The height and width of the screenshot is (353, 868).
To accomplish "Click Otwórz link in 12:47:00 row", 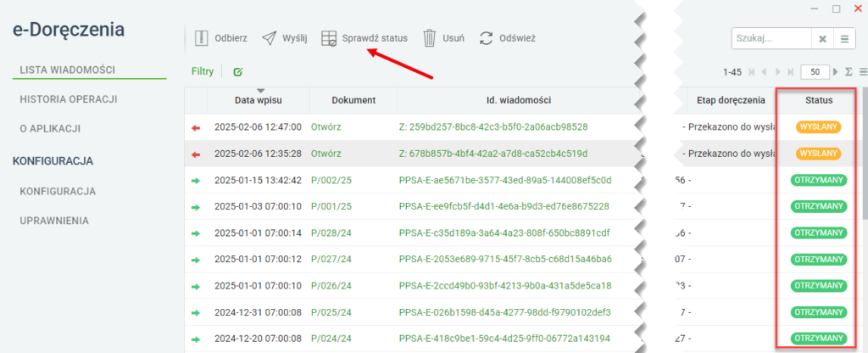I will [x=326, y=127].
